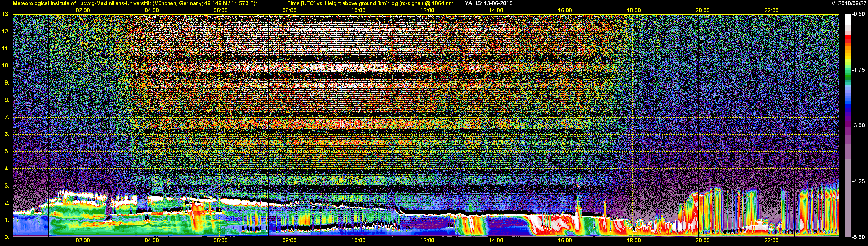Image resolution: width=868 pixels, height=246 pixels.
Task: Click the color scale bar legend
Action: pyautogui.click(x=848, y=126)
